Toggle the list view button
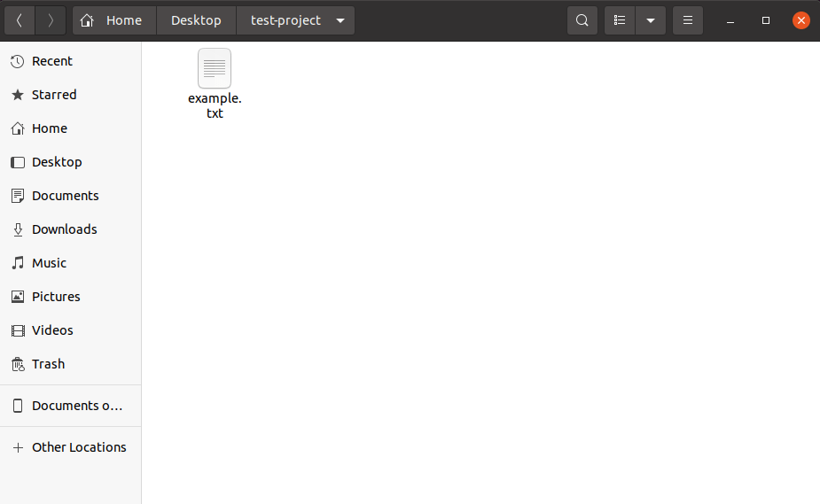 coord(620,20)
